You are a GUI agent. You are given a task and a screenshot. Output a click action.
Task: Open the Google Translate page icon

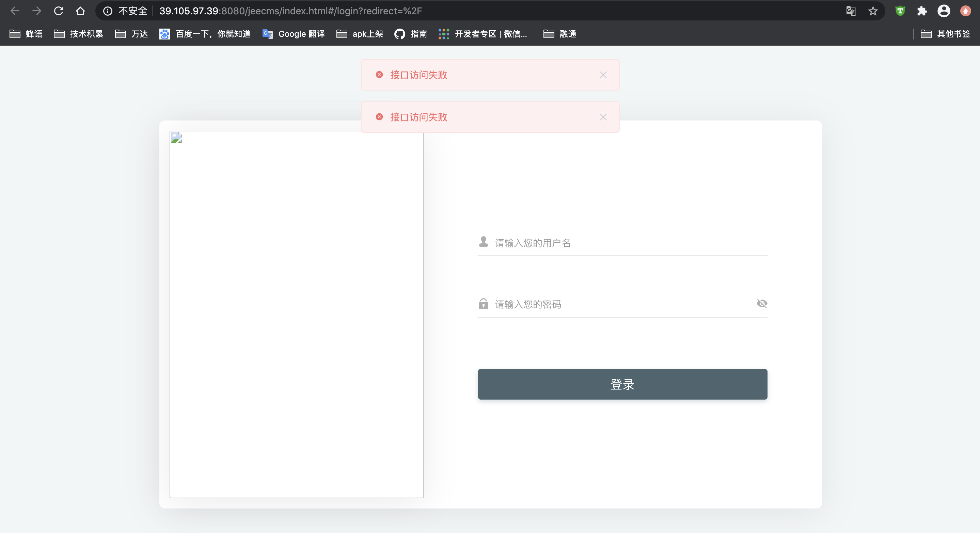point(851,11)
